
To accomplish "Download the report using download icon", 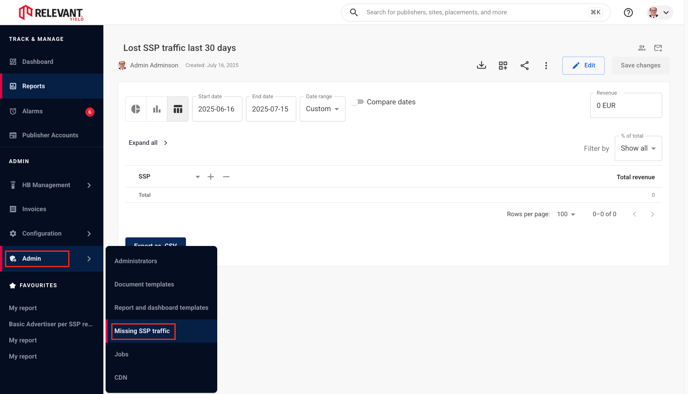I will point(481,65).
